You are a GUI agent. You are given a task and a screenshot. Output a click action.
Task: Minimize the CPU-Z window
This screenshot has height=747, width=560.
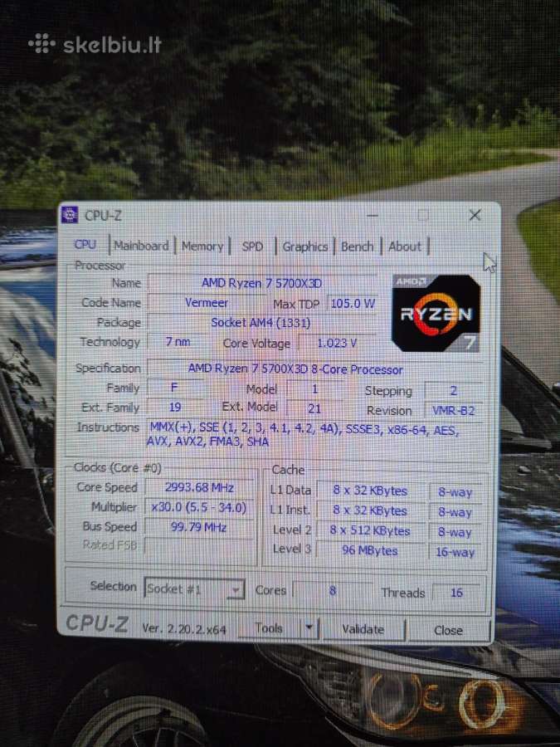[x=373, y=215]
